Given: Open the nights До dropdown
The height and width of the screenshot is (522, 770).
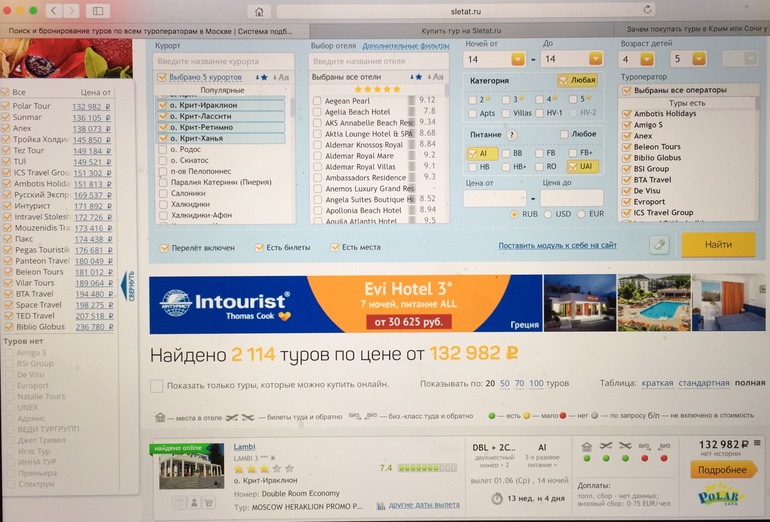Looking at the screenshot, I should click(596, 59).
